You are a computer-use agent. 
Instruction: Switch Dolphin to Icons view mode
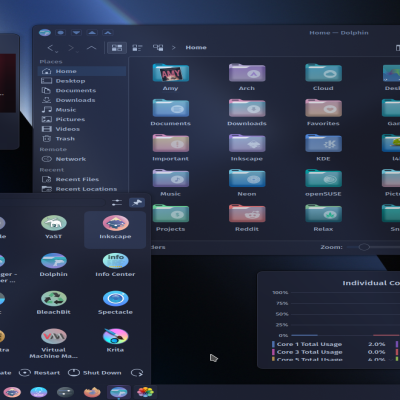(x=117, y=48)
